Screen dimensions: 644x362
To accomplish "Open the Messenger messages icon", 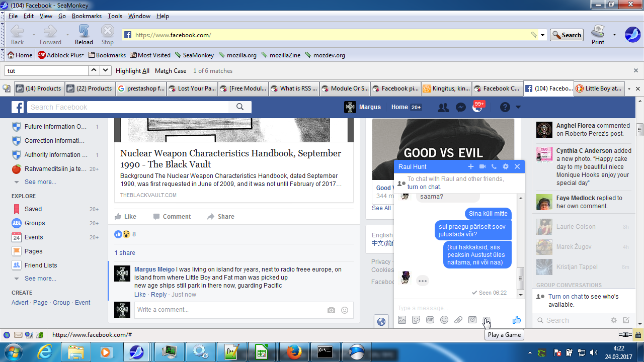I will (460, 107).
